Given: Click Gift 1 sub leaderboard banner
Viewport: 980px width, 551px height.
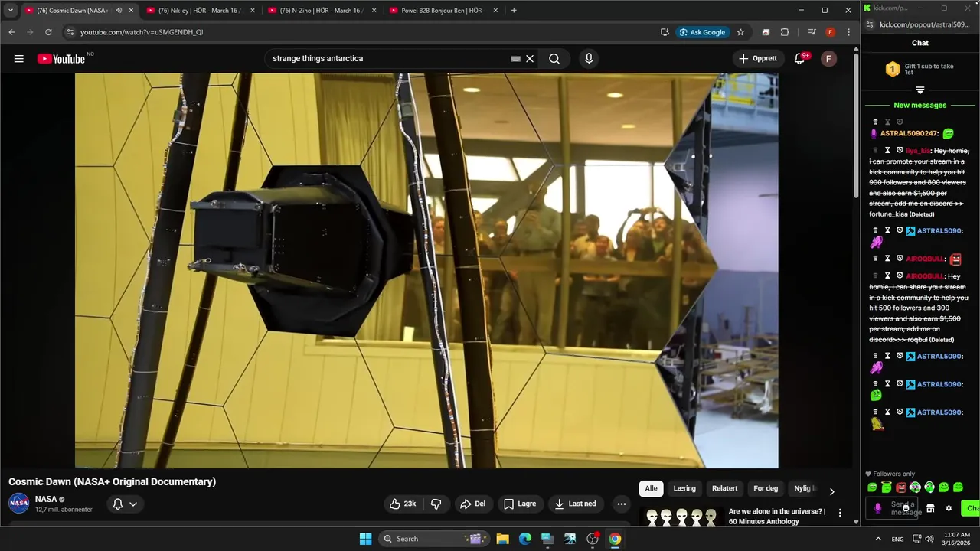Looking at the screenshot, I should tap(920, 70).
